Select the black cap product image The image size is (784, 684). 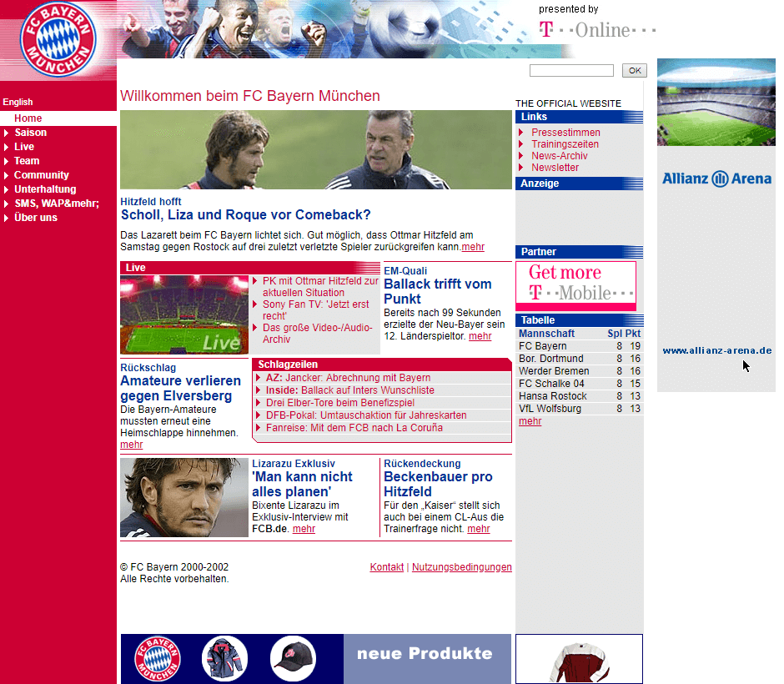pos(293,658)
